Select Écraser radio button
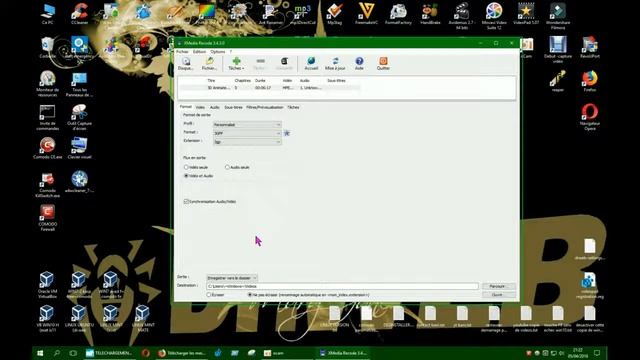Screen dimensions: 640x360 [x=209, y=295]
